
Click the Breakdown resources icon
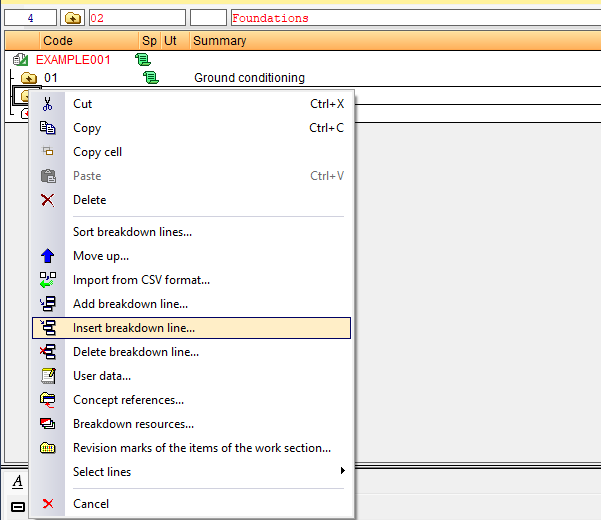[x=48, y=423]
